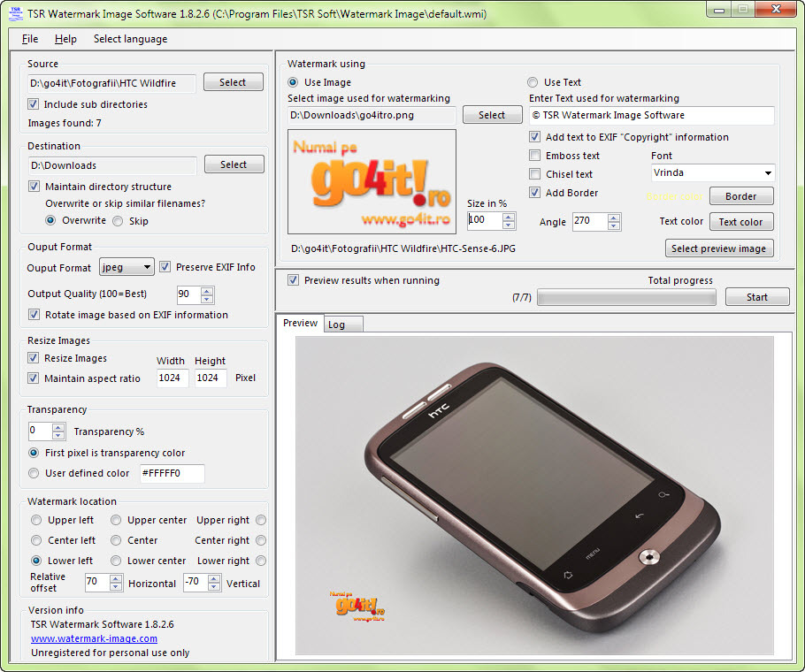Click the #FFFFF0 color code field
This screenshot has height=672, width=805.
[172, 473]
